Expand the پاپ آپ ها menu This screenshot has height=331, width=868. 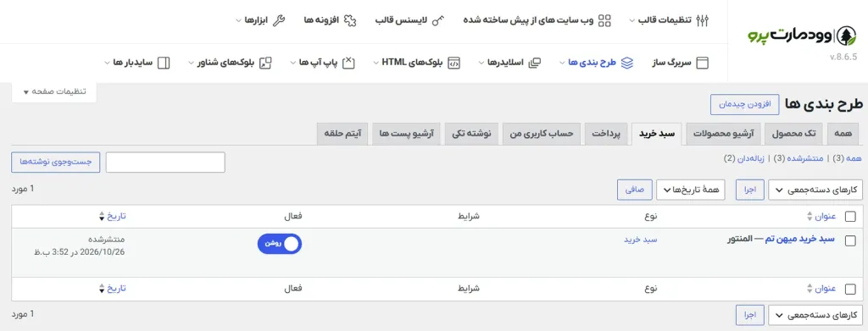click(293, 63)
